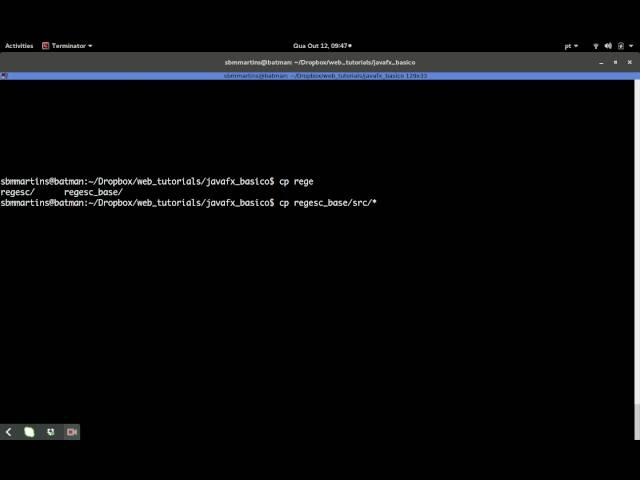The image size is (640, 480).
Task: Click the terminal group icon in blue titlebar
Action: click(4, 76)
